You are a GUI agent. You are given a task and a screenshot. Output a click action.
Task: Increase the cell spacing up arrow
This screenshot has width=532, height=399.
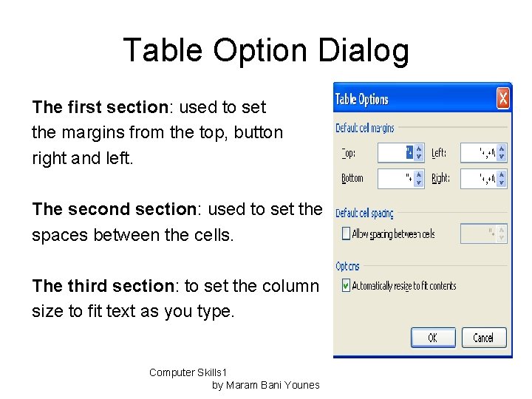tap(502, 230)
